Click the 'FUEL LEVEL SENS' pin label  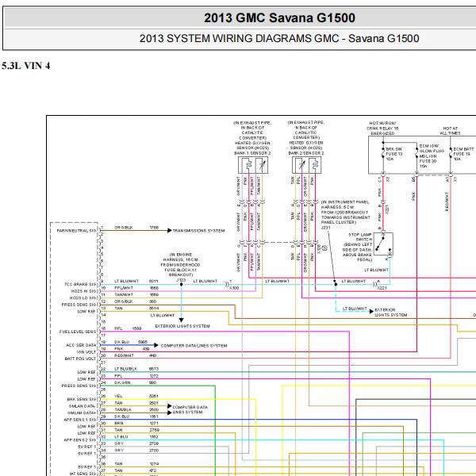pyautogui.click(x=78, y=332)
